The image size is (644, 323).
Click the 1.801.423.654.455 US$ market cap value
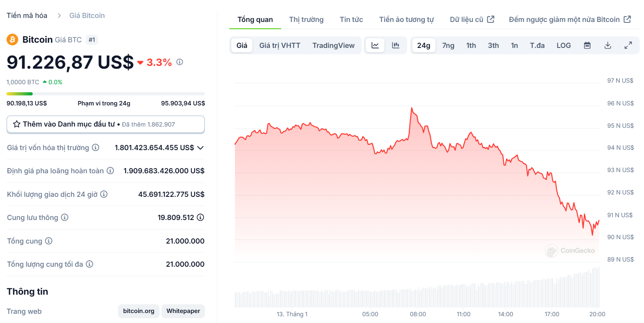pos(154,148)
